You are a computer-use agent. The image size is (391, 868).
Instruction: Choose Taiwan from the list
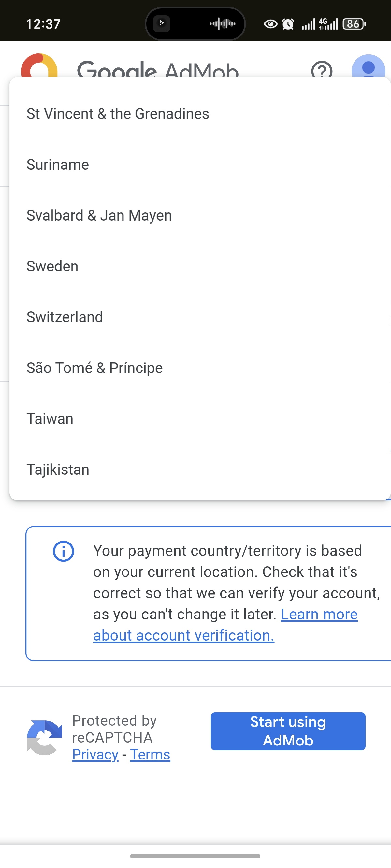(x=50, y=419)
